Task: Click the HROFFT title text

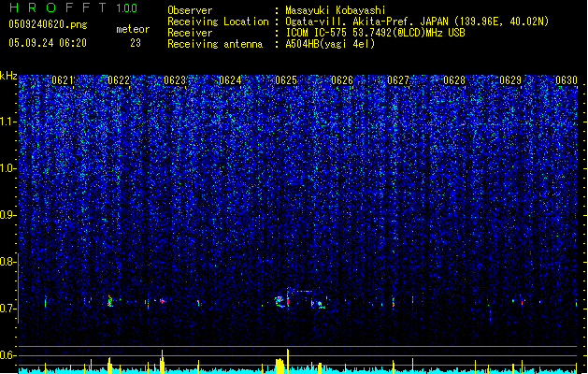Action: (x=58, y=7)
